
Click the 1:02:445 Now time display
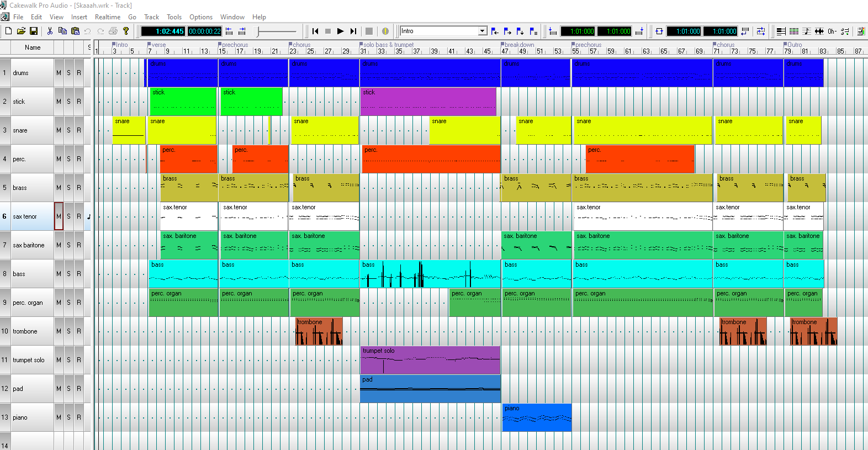(163, 31)
